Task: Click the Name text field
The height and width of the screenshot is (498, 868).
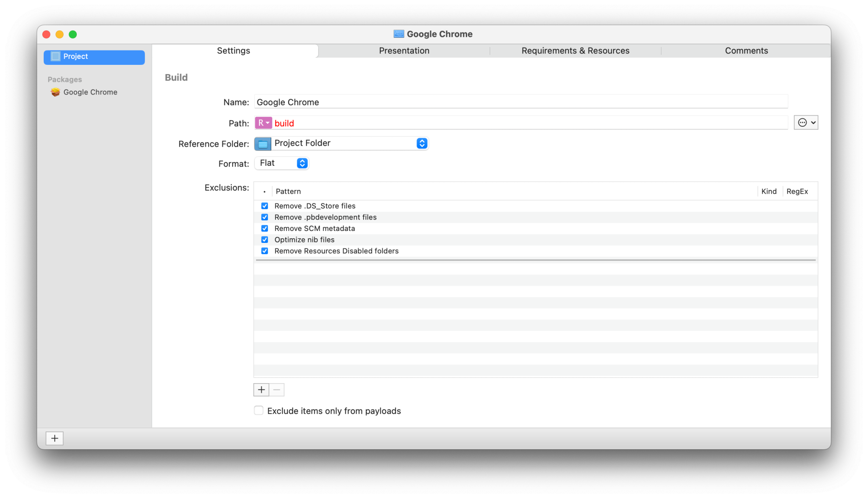Action: click(x=520, y=102)
